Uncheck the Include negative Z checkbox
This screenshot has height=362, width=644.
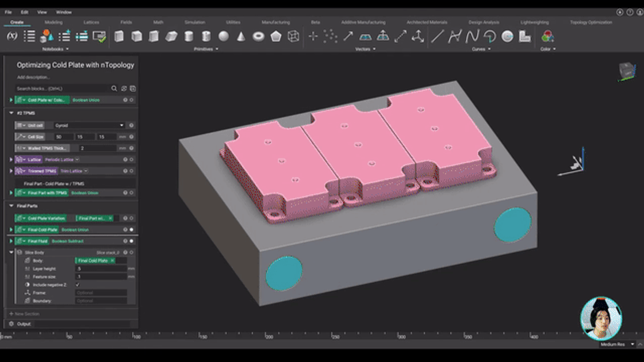coord(78,284)
